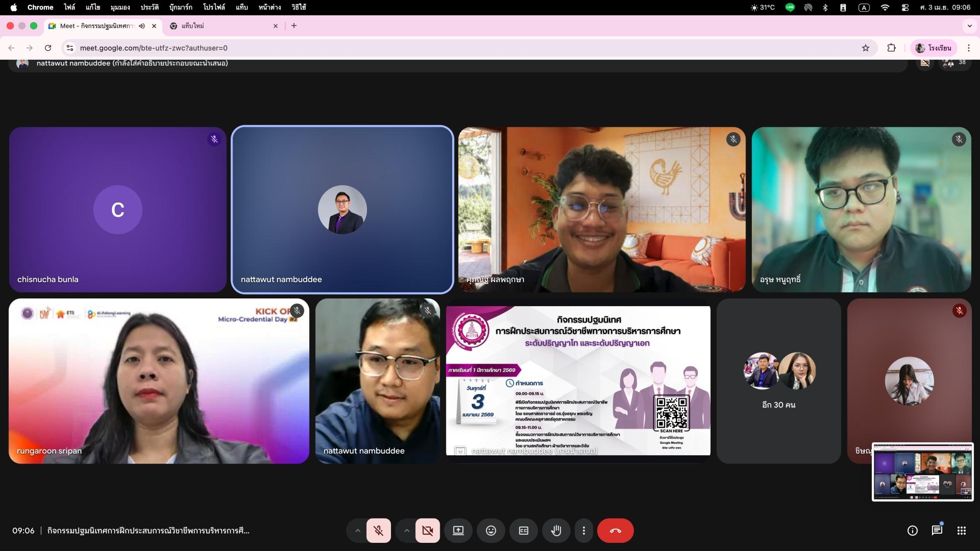980x551 pixels.
Task: Click the red leave call button
Action: 615,530
